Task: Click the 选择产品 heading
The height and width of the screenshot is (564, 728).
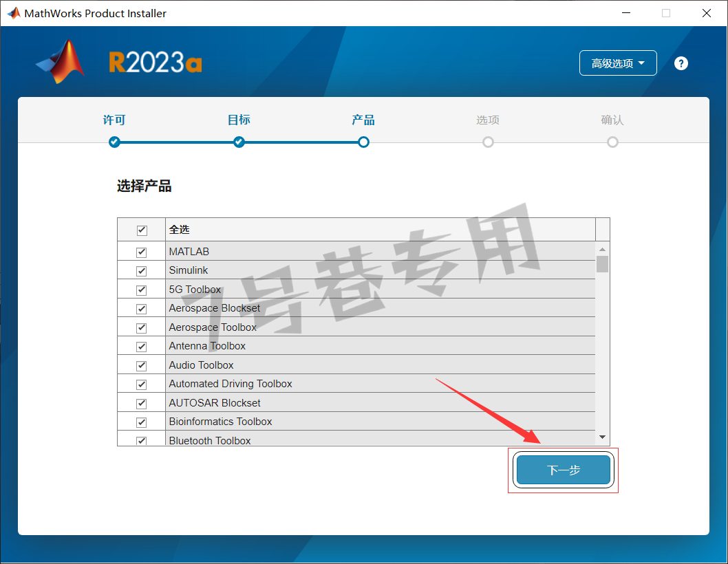Action: pos(144,186)
